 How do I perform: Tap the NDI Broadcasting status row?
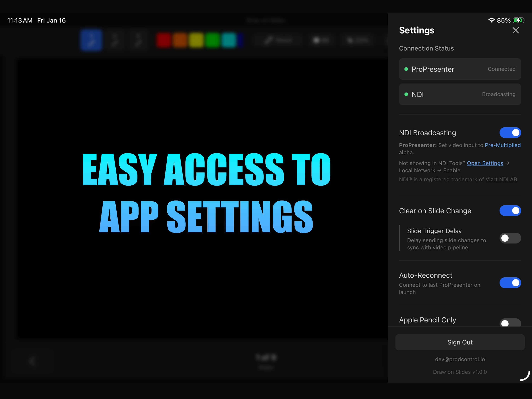460,94
